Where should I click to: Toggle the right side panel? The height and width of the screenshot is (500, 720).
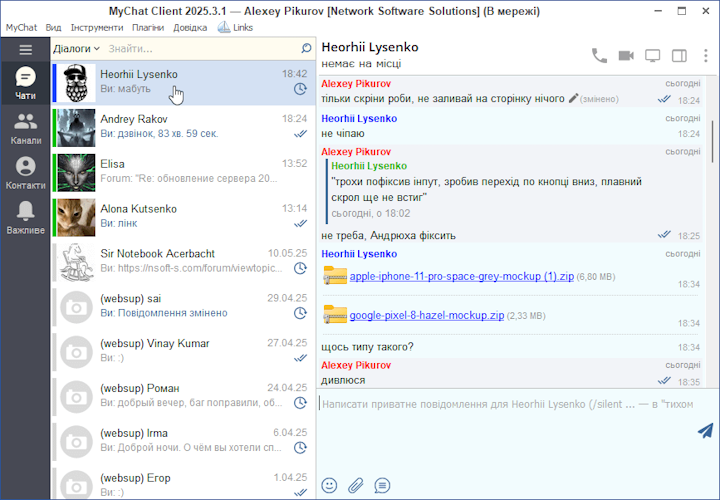pyautogui.click(x=679, y=56)
